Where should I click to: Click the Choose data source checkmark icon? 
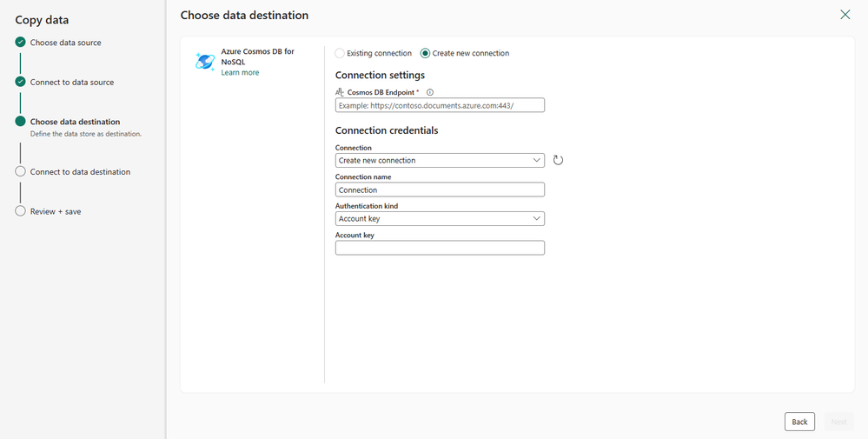pos(20,43)
